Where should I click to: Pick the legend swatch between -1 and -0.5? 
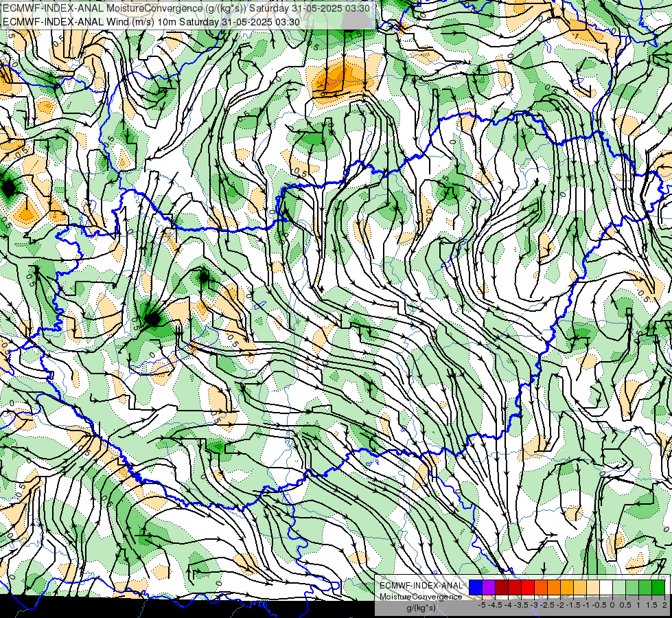[593, 587]
